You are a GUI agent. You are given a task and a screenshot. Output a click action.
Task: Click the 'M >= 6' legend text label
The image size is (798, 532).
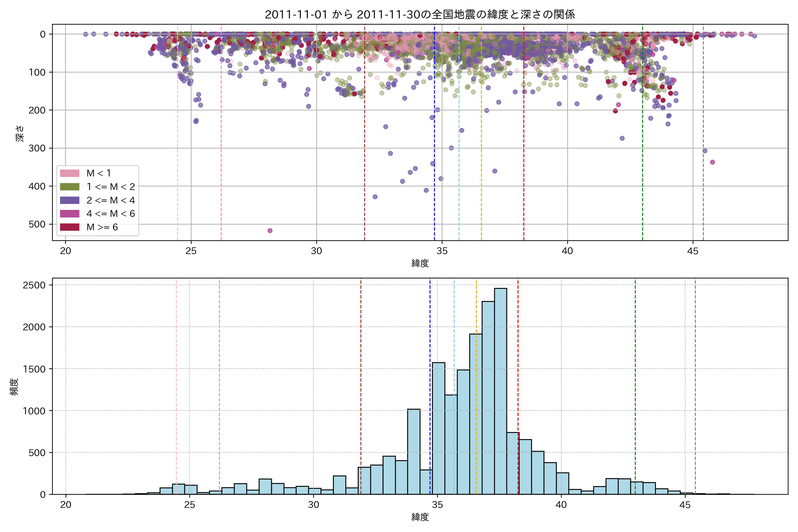click(x=102, y=227)
